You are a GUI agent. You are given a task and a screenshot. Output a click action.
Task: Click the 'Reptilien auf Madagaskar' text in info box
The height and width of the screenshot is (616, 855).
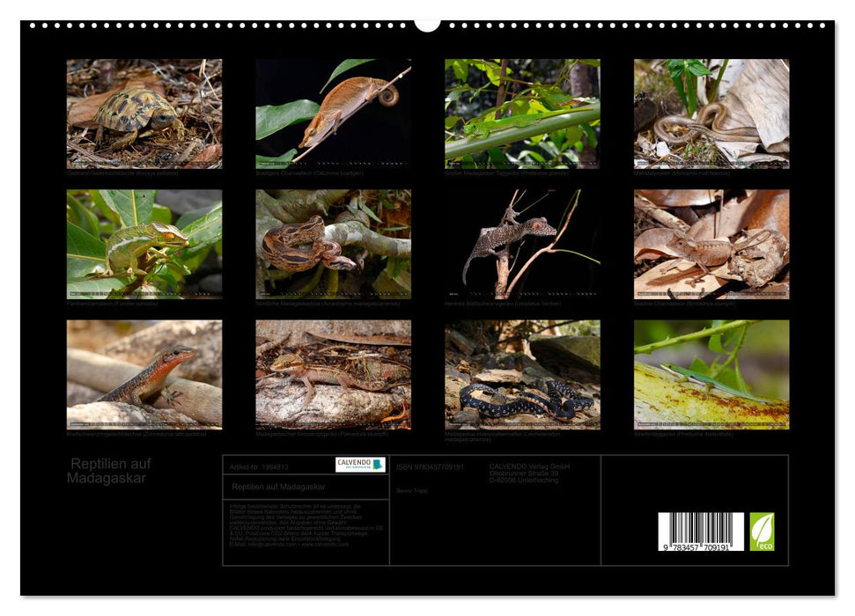pos(278,487)
